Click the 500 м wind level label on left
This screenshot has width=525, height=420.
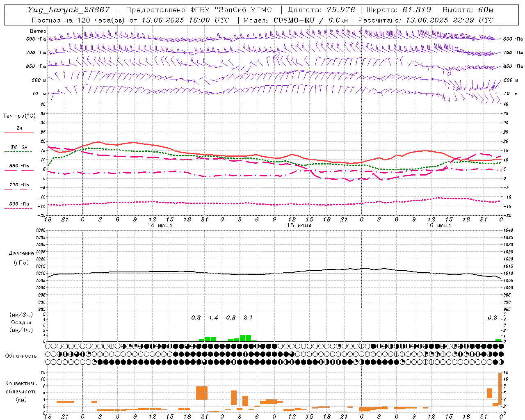39,80
